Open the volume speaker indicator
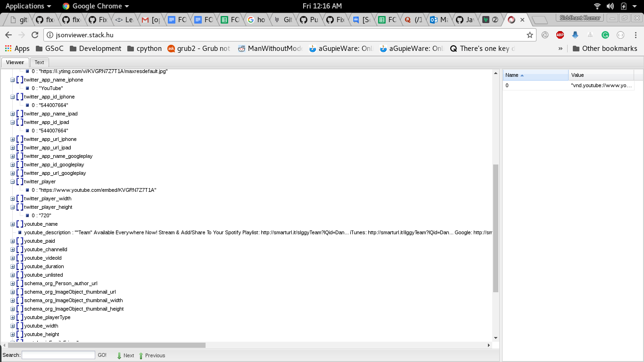The height and width of the screenshot is (362, 644). (611, 6)
